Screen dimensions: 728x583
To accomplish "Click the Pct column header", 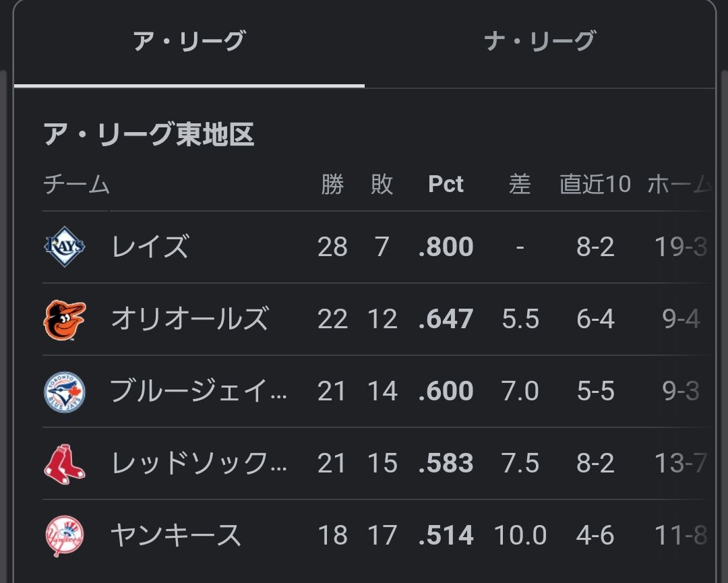I will click(x=446, y=185).
